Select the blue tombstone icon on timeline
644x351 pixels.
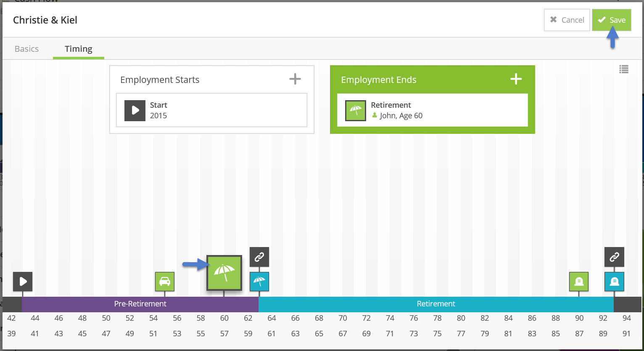click(x=614, y=281)
